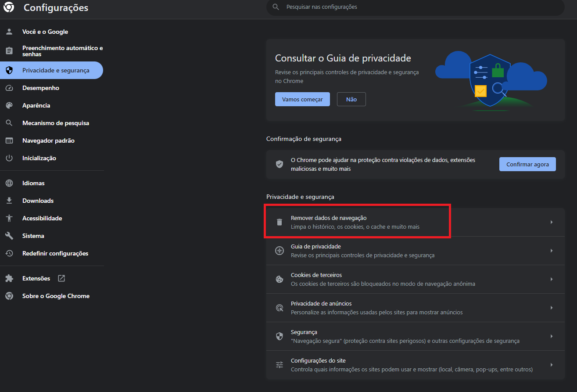Click the puzzle piece icon for Extensões
577x392 pixels.
[x=9, y=278]
